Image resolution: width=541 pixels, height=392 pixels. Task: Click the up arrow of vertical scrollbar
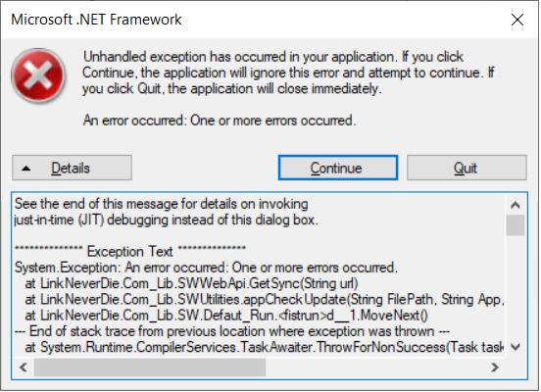coord(516,206)
